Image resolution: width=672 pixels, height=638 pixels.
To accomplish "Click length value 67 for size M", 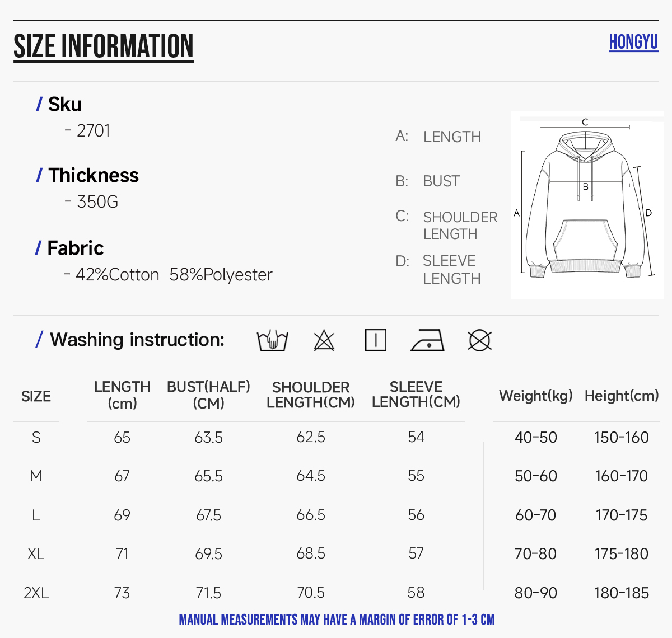I will tap(122, 476).
